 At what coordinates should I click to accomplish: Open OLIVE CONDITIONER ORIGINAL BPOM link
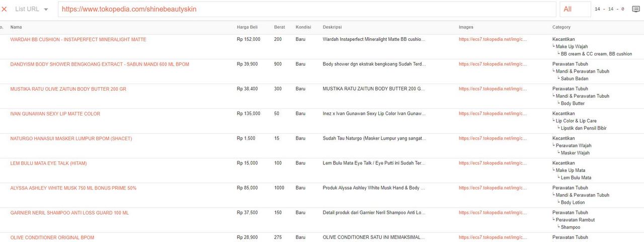point(52,237)
